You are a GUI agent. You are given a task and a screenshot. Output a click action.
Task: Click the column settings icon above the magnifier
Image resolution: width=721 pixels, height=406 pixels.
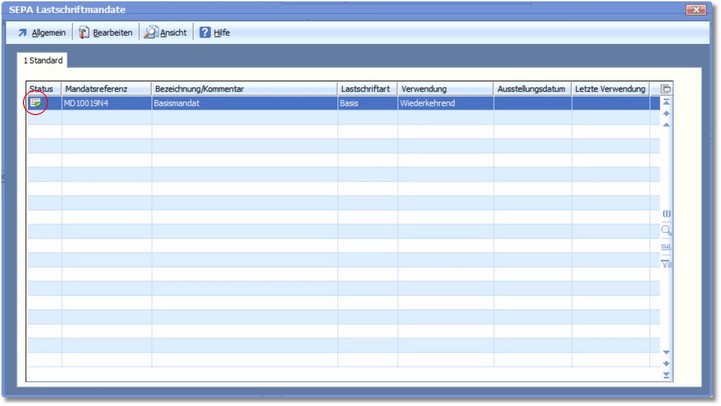(667, 214)
